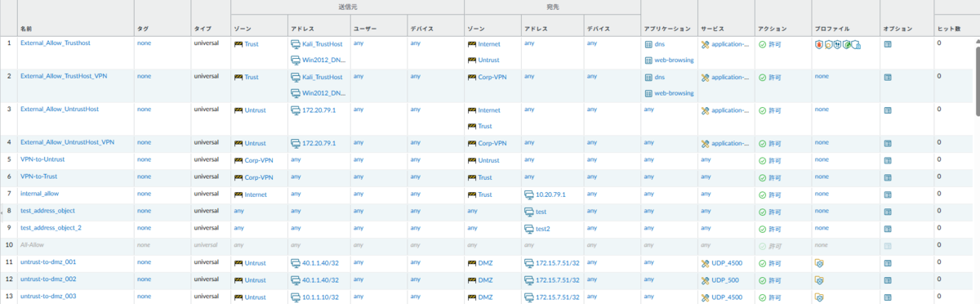This screenshot has height=304, width=980.
Task: Click the タイプ column header
Action: [202, 28]
